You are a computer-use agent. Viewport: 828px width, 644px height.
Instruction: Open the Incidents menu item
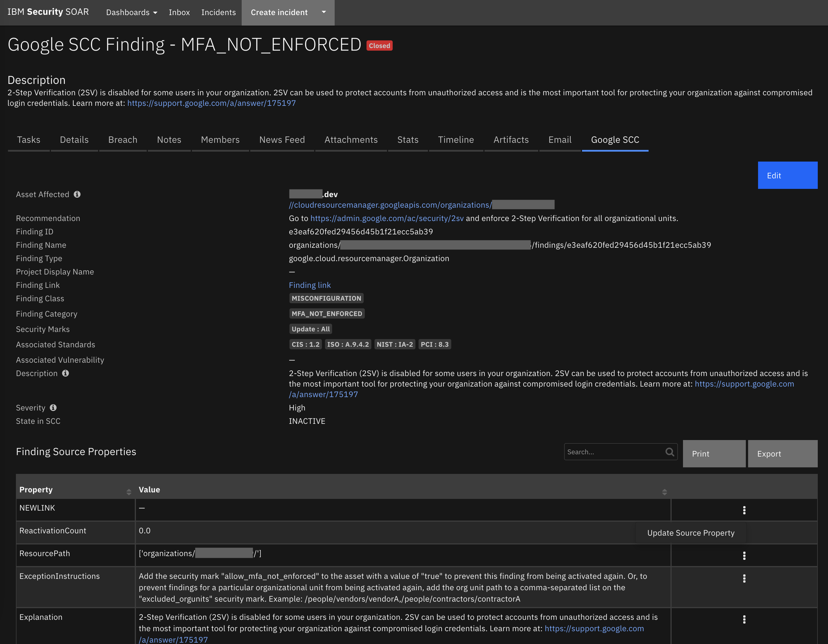218,12
